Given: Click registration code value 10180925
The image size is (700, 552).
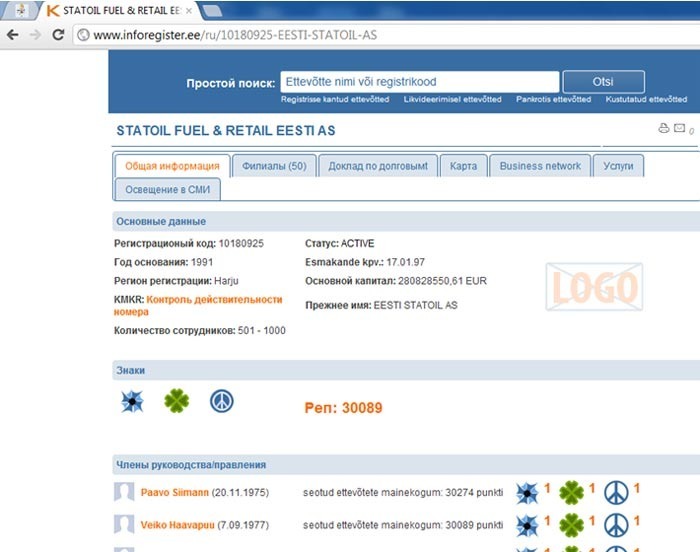Looking at the screenshot, I should (x=241, y=243).
